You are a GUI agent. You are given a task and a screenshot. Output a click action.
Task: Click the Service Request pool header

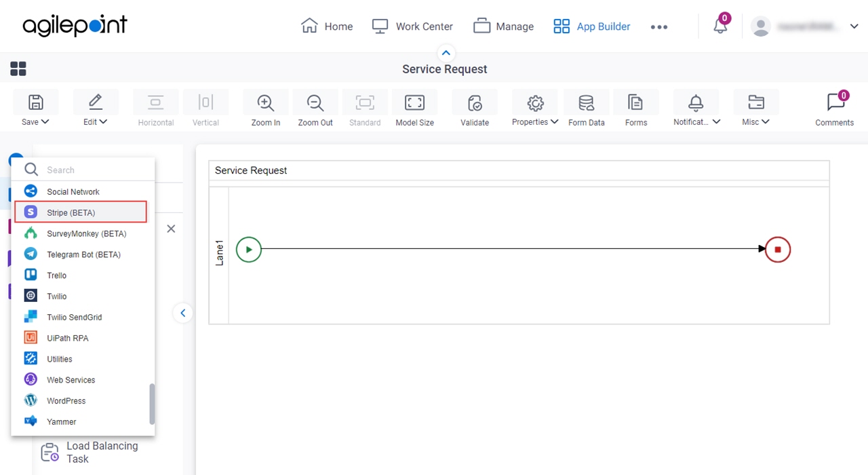(519, 170)
